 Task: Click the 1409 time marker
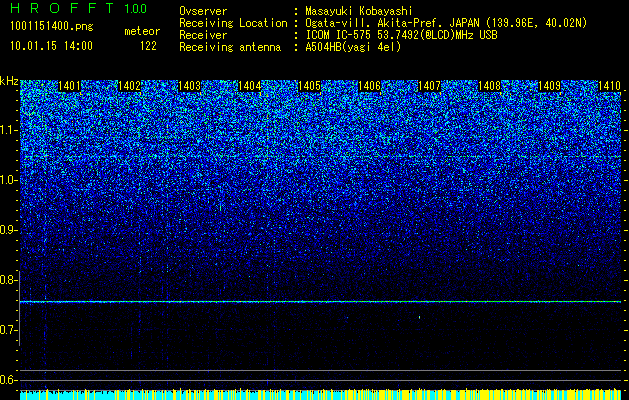[550, 86]
